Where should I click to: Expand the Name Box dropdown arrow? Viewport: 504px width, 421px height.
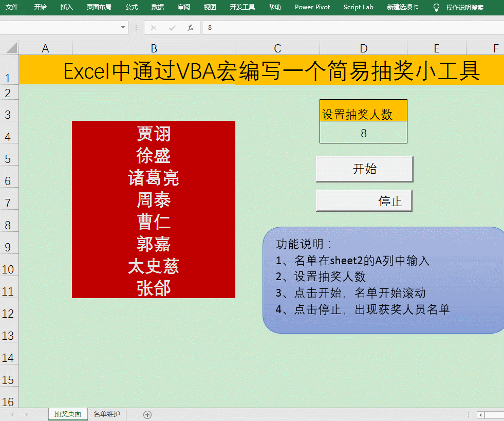pyautogui.click(x=123, y=27)
